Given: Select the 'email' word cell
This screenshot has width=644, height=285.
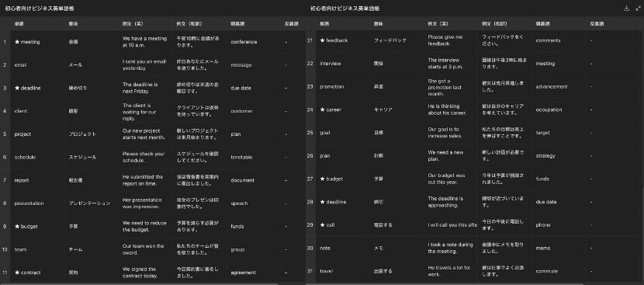Looking at the screenshot, I should click(x=20, y=65).
